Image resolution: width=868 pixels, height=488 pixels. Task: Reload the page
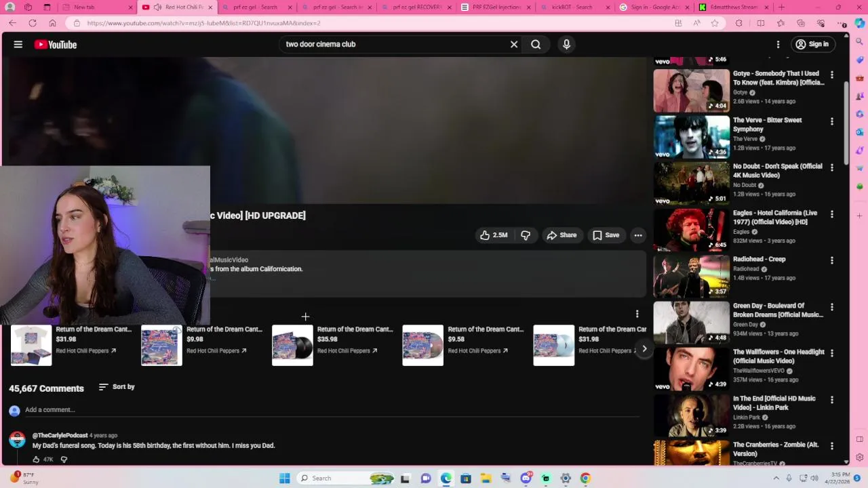point(32,23)
